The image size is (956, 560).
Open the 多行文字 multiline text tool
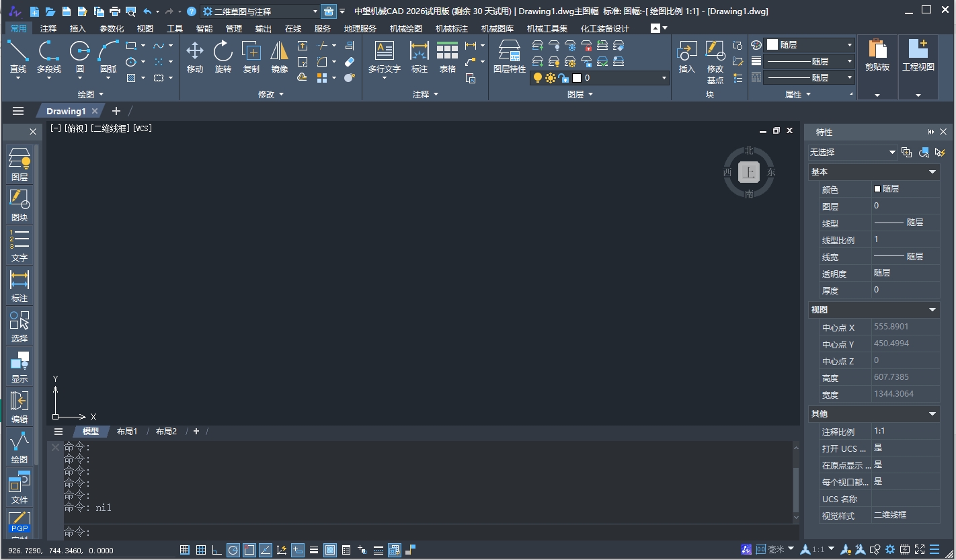coord(385,56)
